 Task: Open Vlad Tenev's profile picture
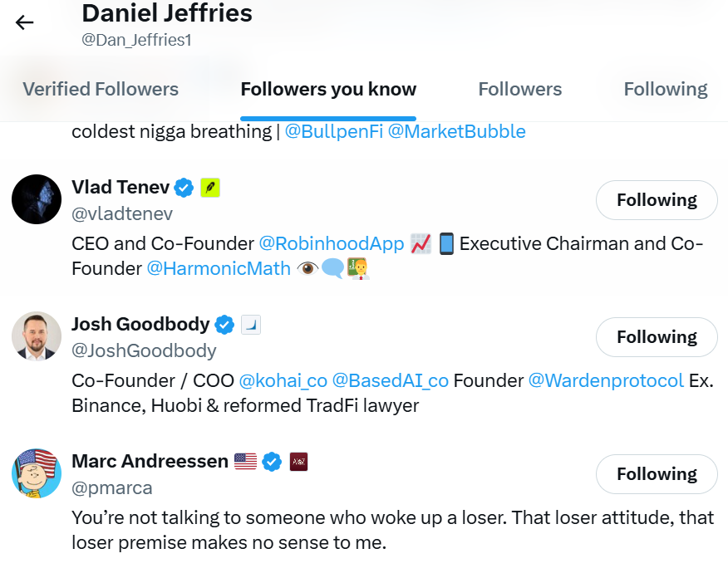click(x=37, y=199)
